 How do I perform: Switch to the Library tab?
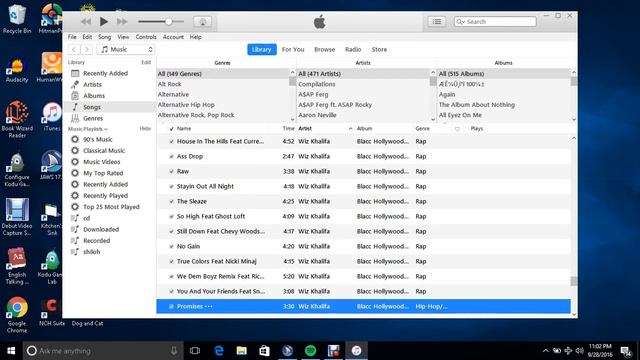(262, 49)
